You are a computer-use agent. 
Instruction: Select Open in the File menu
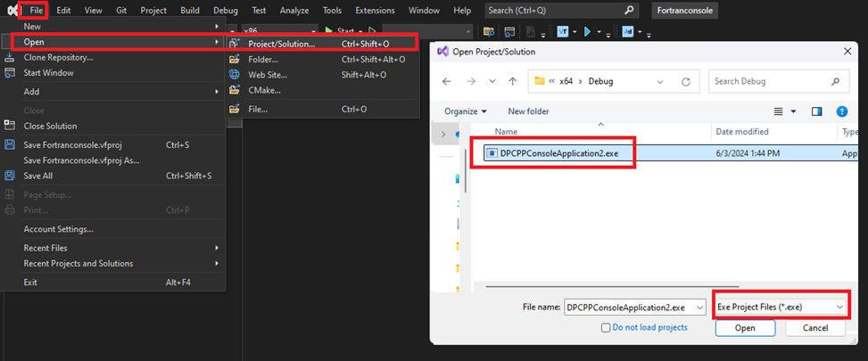(114, 42)
